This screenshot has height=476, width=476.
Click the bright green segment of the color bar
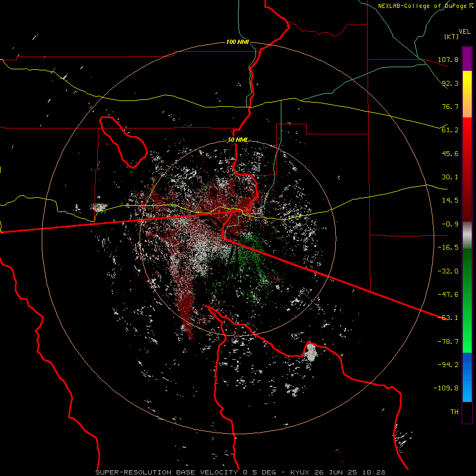[x=467, y=300]
